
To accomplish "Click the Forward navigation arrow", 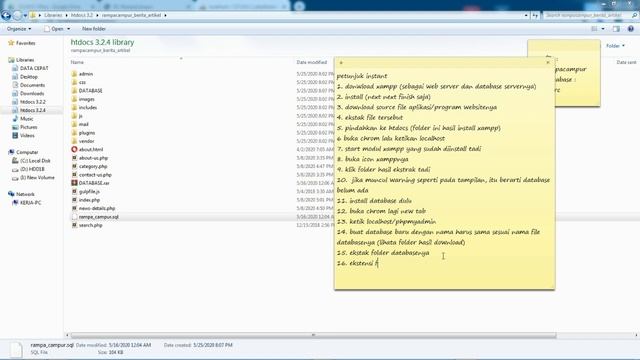I will [x=17, y=16].
